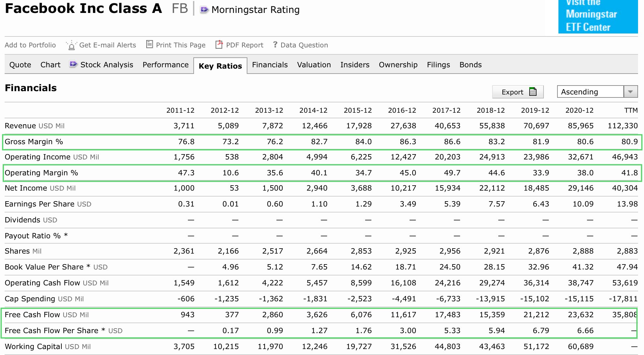This screenshot has height=355, width=644.
Task: Click the Export button
Action: click(x=518, y=92)
